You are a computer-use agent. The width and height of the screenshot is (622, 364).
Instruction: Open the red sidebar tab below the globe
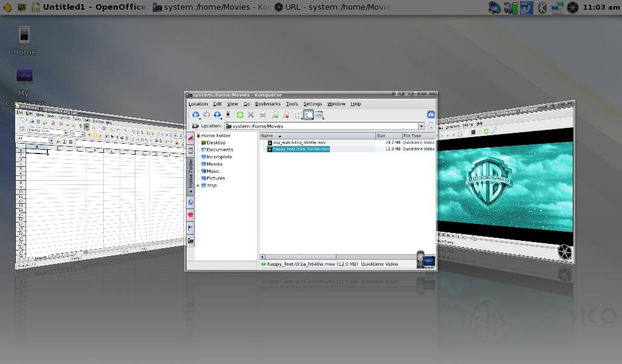click(190, 215)
